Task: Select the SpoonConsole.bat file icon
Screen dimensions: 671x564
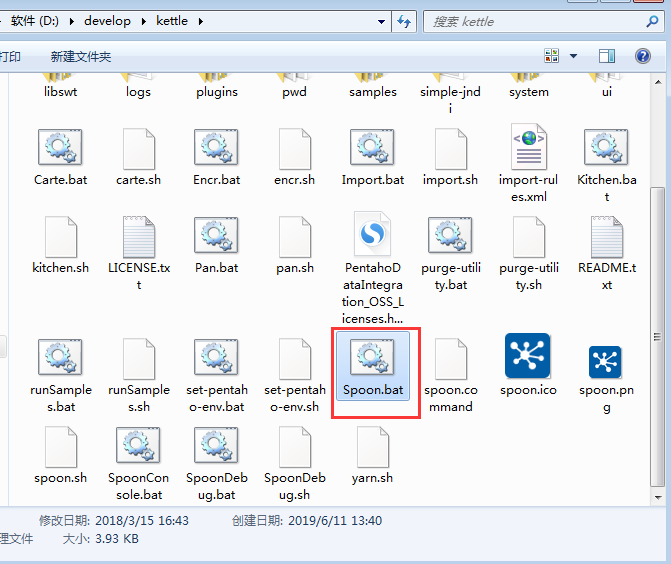Action: [x=138, y=445]
